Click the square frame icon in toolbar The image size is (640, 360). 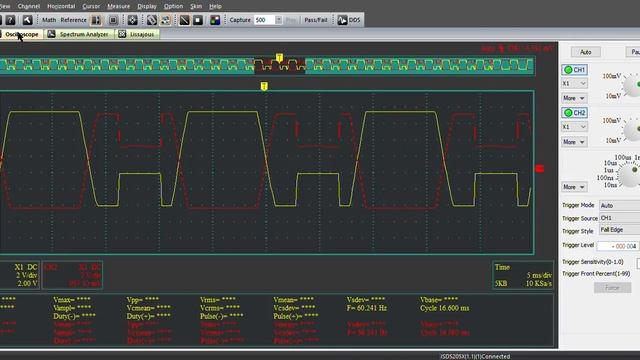click(x=113, y=20)
